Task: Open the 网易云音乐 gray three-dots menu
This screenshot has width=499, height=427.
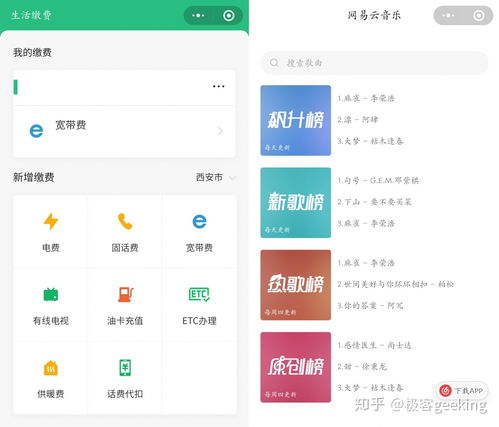Action: point(448,15)
